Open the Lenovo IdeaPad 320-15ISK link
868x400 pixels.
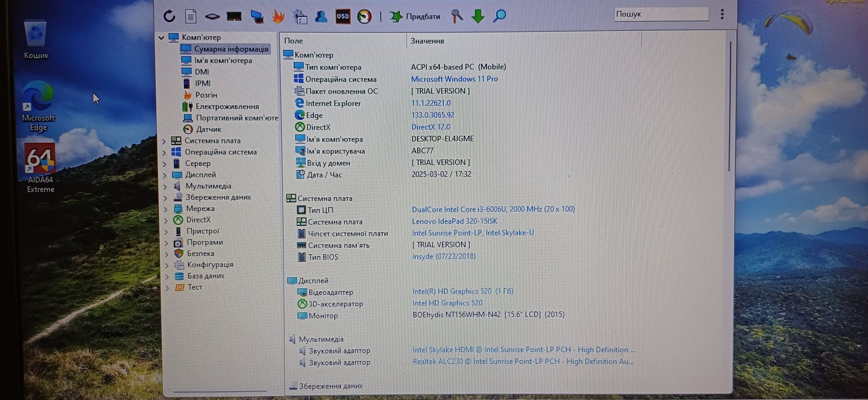(454, 221)
